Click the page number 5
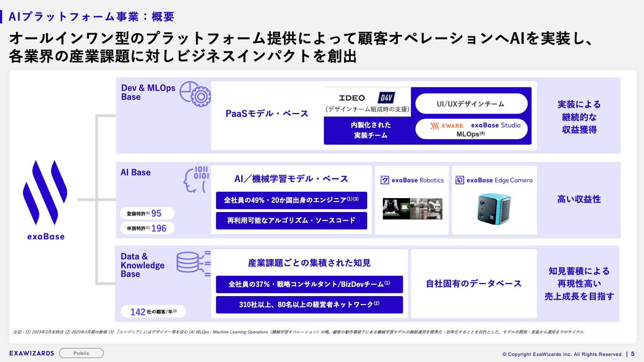The image size is (644, 362). tap(633, 354)
